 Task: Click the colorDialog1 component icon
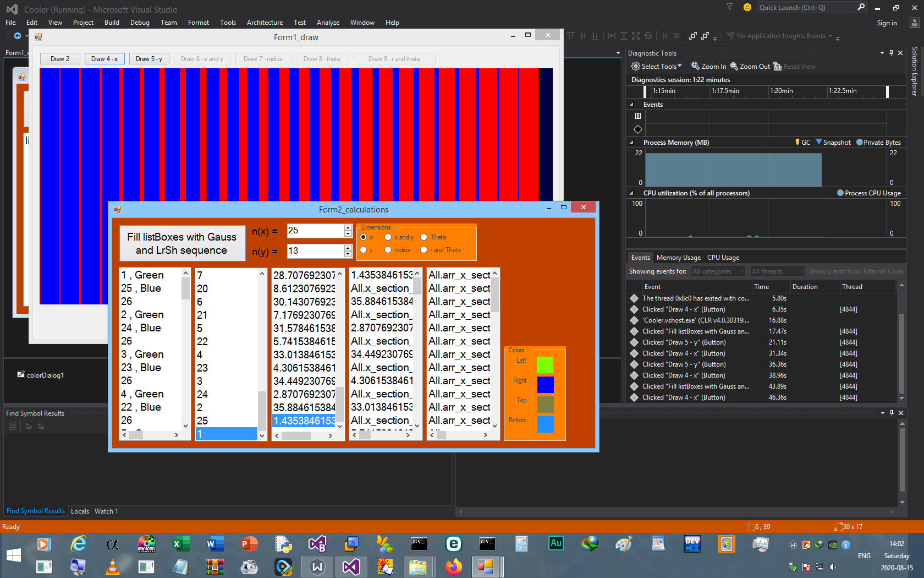21,375
